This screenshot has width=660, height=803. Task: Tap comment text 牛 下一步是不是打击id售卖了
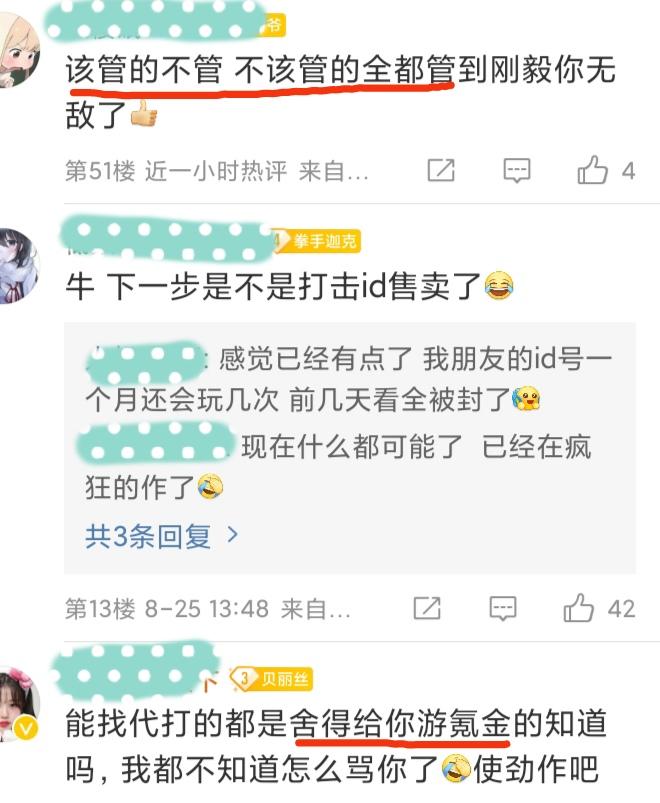click(x=273, y=286)
